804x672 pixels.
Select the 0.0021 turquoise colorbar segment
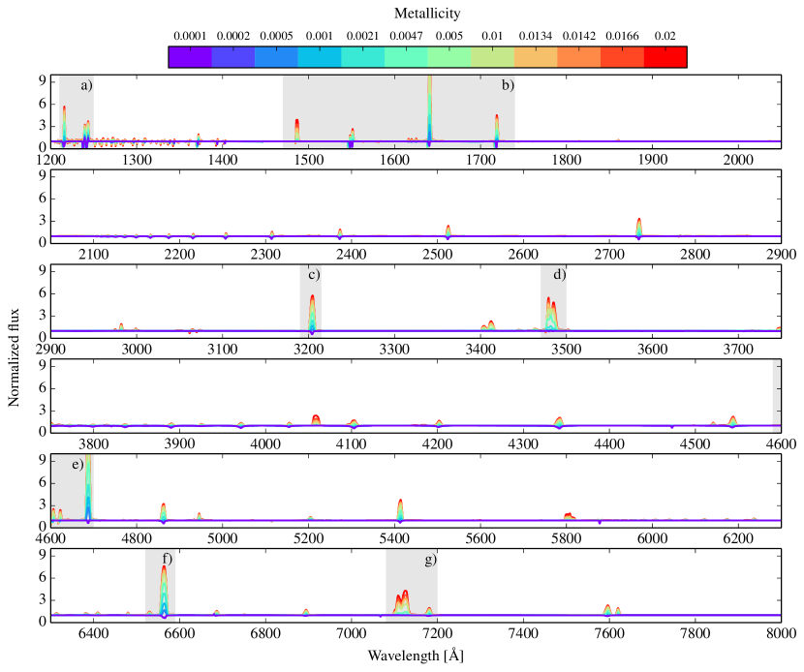click(x=362, y=57)
